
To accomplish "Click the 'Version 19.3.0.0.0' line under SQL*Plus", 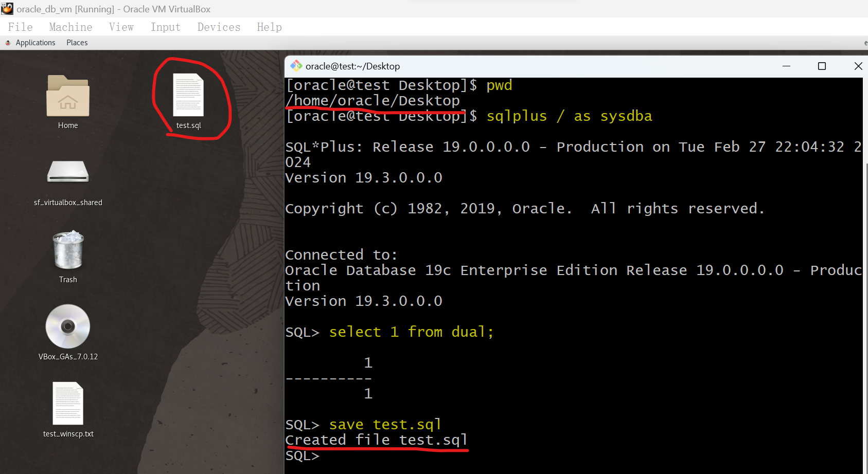I will pyautogui.click(x=364, y=178).
